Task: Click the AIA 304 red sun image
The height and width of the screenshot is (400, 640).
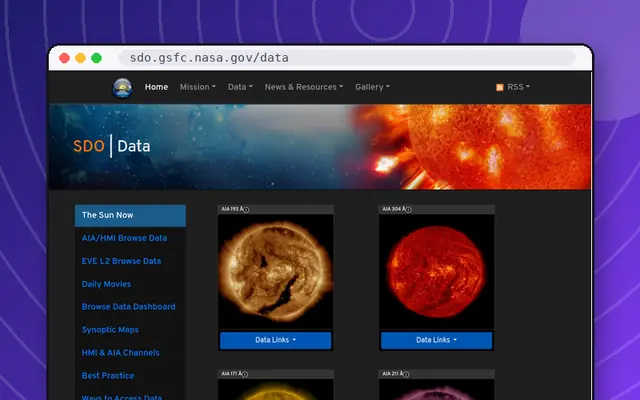Action: 437,272
